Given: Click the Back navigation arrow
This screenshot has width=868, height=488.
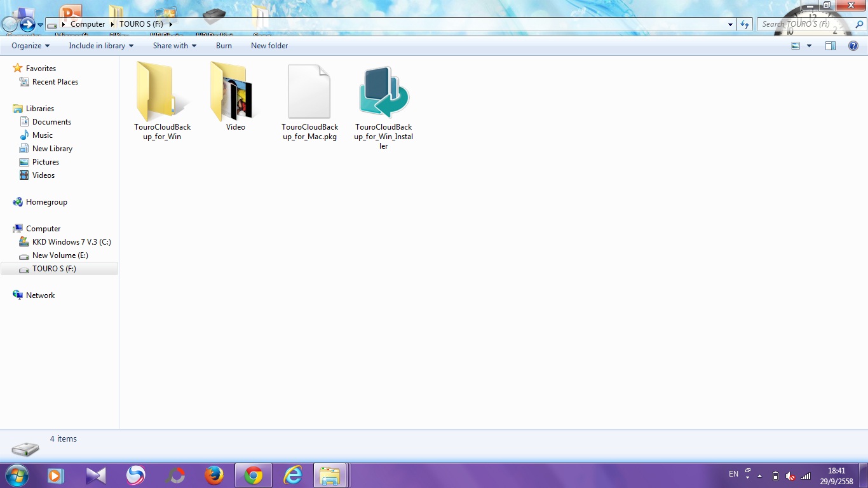Looking at the screenshot, I should (10, 25).
